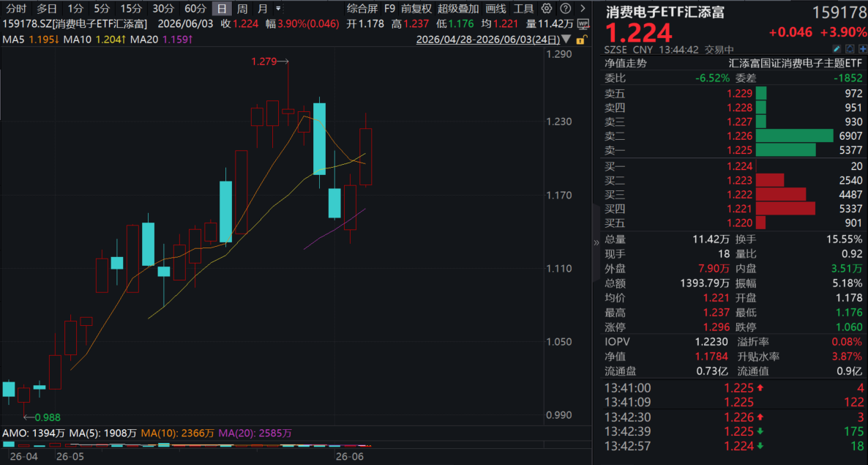Select the 15分 period tab

point(131,8)
